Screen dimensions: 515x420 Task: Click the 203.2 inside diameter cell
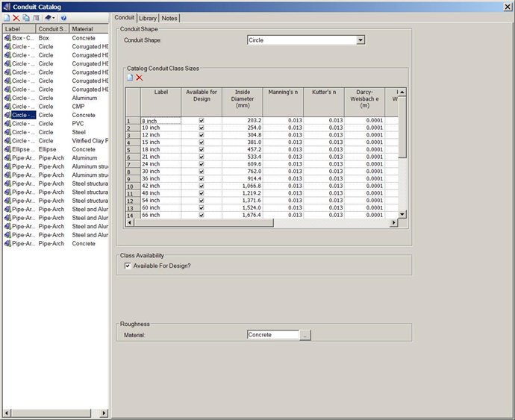pos(243,121)
